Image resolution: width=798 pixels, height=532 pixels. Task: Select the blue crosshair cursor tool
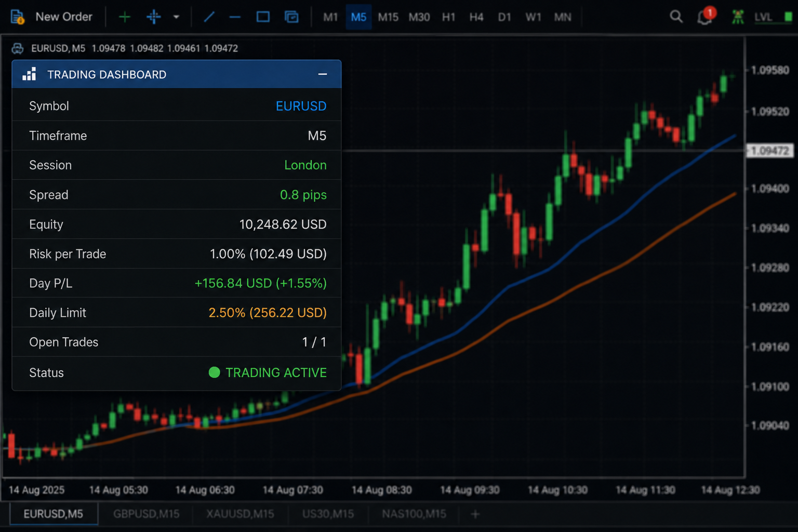point(154,17)
